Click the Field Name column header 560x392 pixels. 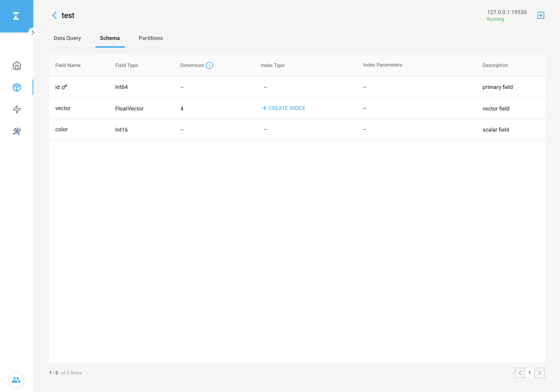[68, 65]
